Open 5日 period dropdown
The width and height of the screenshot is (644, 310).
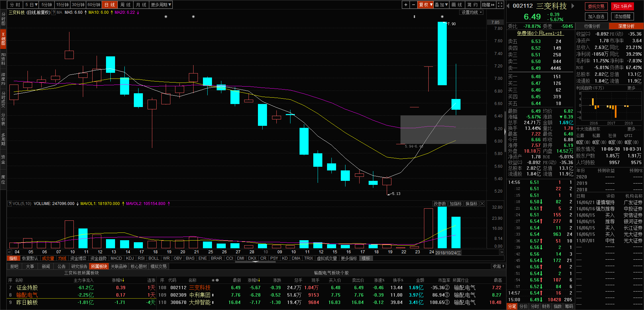(31, 5)
